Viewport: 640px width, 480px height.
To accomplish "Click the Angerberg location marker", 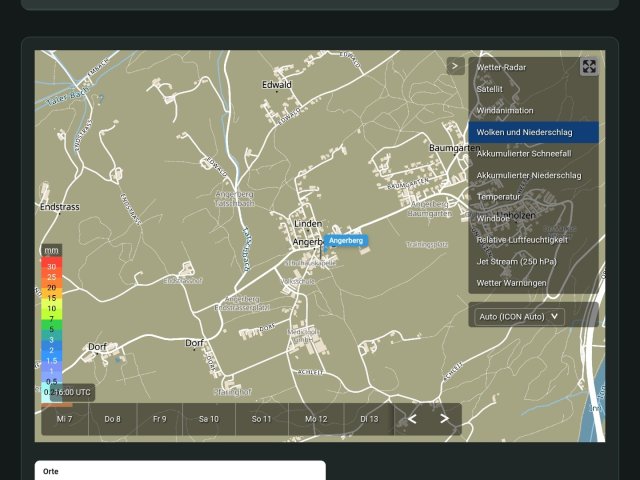I will pos(346,240).
